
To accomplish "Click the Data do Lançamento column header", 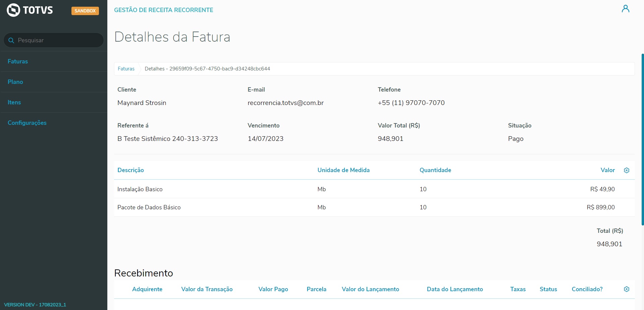I will tap(454, 289).
